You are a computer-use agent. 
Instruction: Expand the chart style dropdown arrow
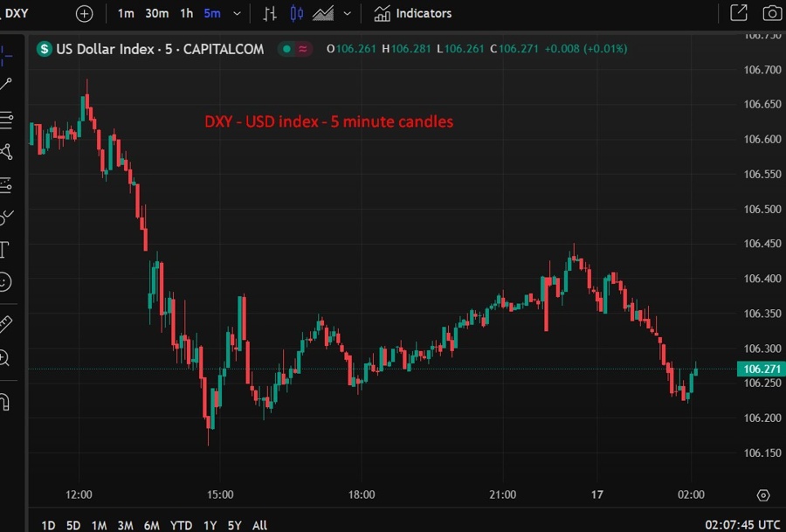[x=346, y=13]
